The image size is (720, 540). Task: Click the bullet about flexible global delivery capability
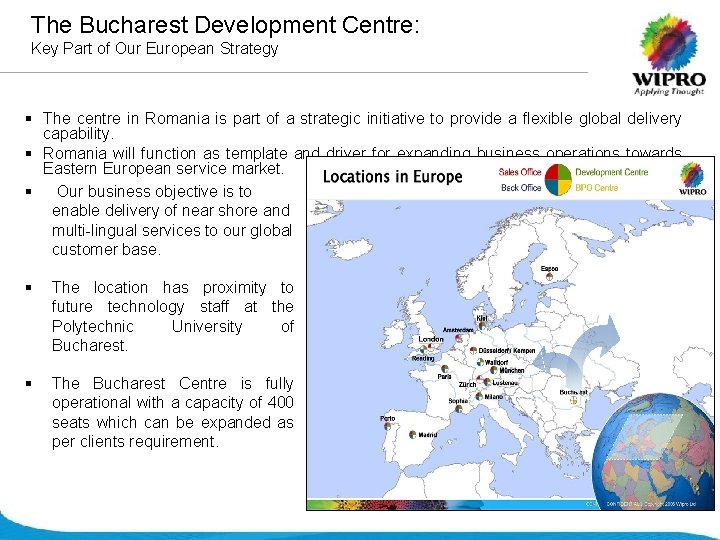[x=362, y=126]
